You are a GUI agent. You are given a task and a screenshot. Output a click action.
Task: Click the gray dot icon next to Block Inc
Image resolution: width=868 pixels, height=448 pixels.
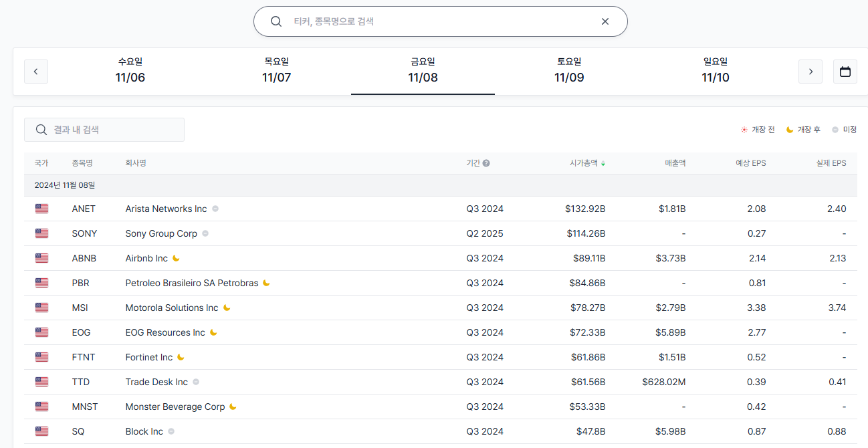(x=171, y=431)
